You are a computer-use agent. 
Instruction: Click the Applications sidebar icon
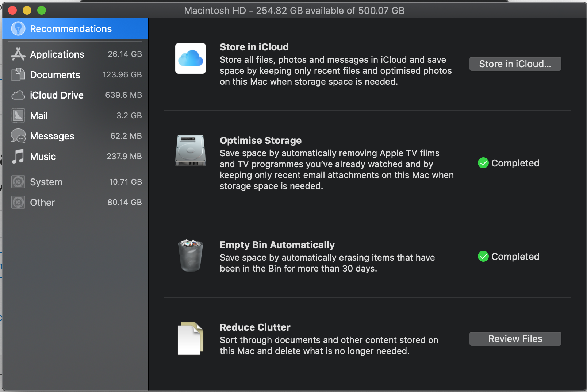(18, 54)
